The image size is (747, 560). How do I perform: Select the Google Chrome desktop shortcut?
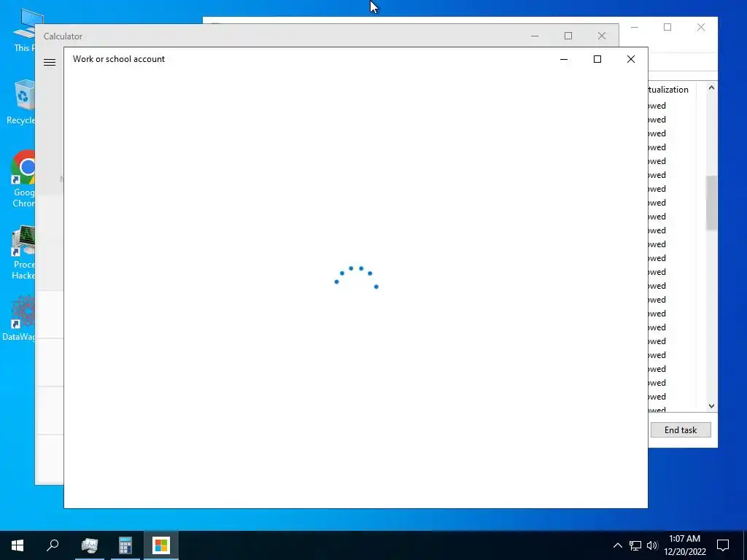[23, 179]
